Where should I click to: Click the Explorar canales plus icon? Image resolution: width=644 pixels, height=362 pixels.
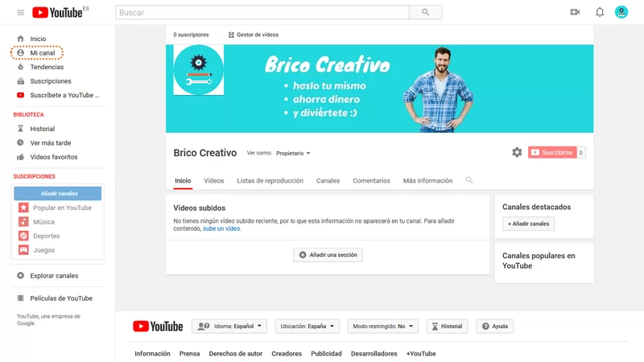click(21, 276)
